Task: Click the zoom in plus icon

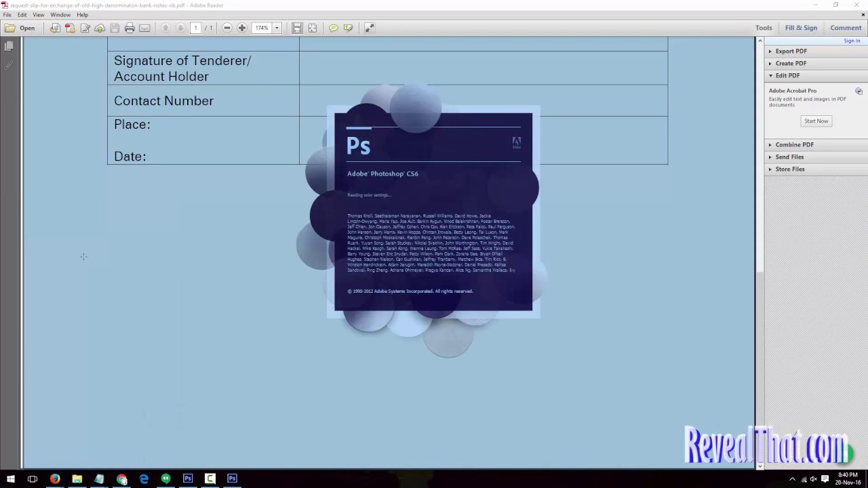Action: click(242, 28)
